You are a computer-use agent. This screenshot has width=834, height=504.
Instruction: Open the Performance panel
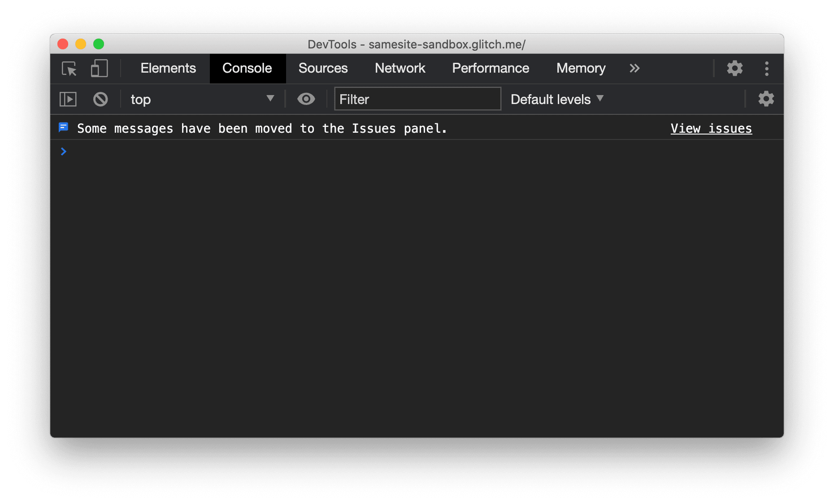490,69
